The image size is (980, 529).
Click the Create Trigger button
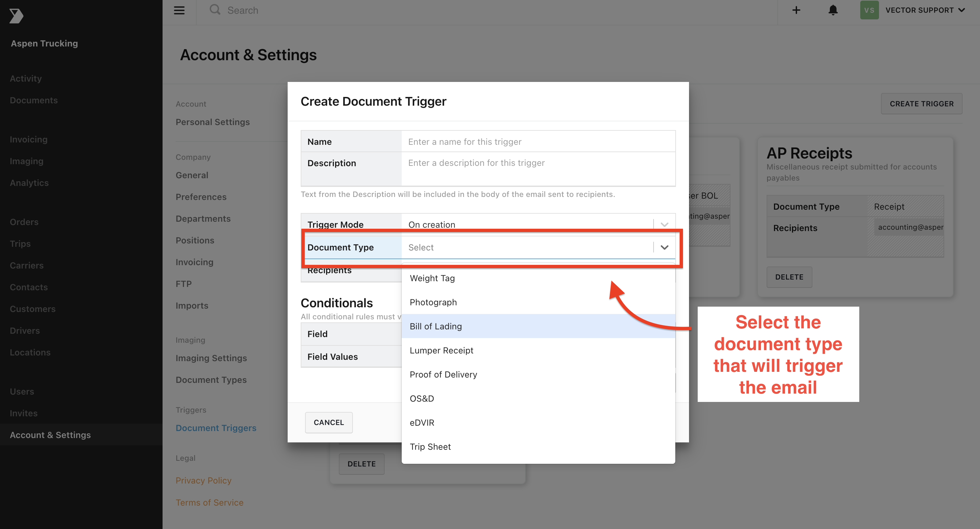[x=921, y=104]
